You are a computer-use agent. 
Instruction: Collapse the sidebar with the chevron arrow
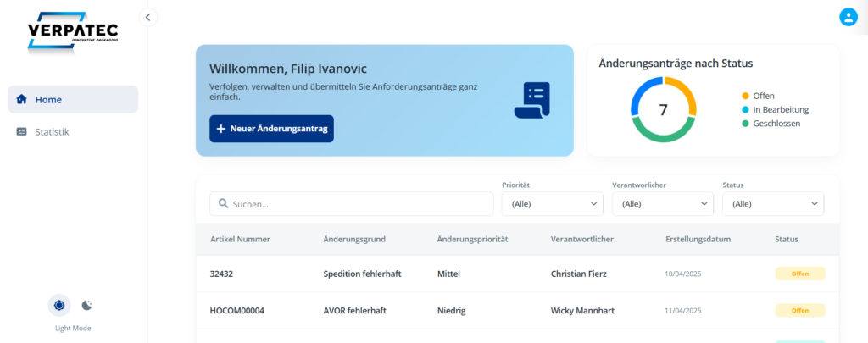tap(148, 16)
